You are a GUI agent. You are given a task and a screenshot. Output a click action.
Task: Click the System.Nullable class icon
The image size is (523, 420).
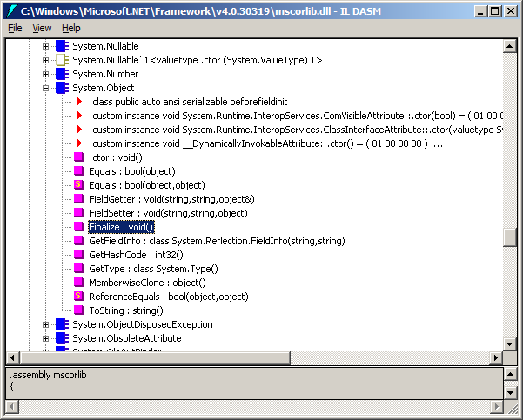(x=62, y=46)
